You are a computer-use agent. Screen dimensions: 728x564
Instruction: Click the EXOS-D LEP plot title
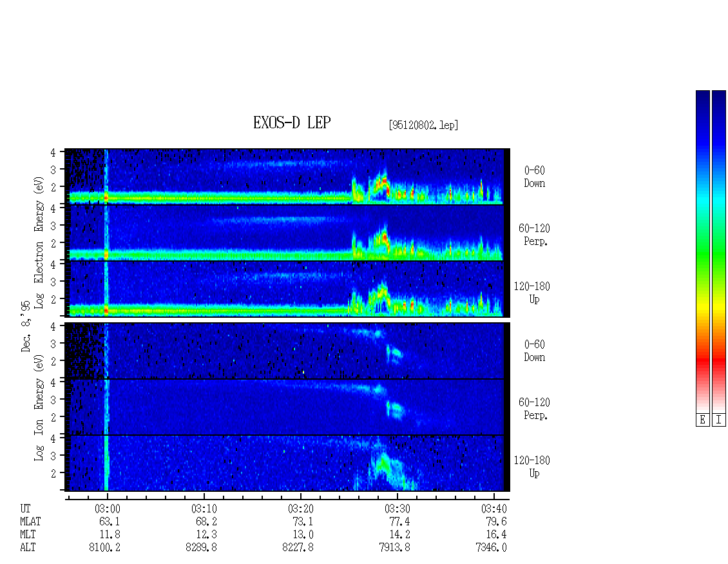[292, 122]
